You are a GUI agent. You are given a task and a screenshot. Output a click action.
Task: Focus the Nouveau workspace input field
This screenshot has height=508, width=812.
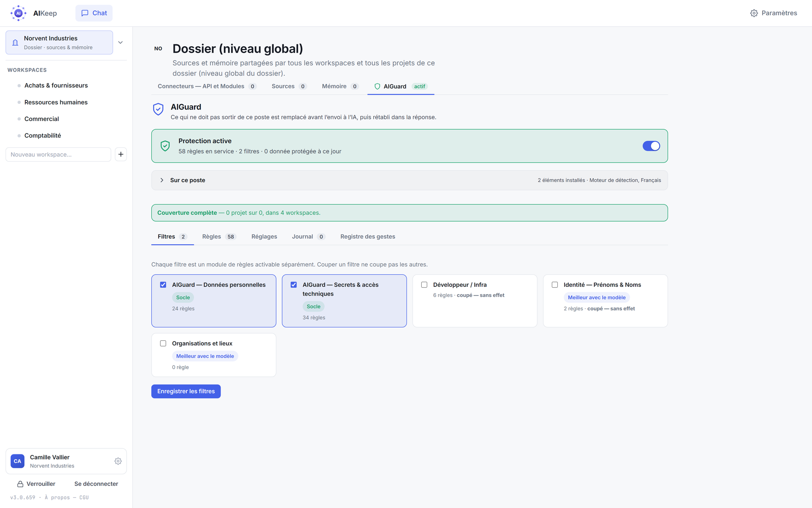(x=58, y=154)
